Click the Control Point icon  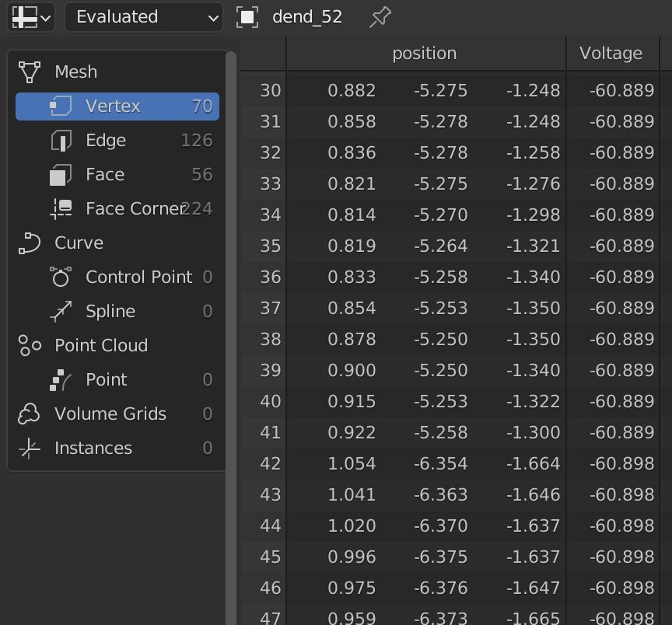click(61, 278)
